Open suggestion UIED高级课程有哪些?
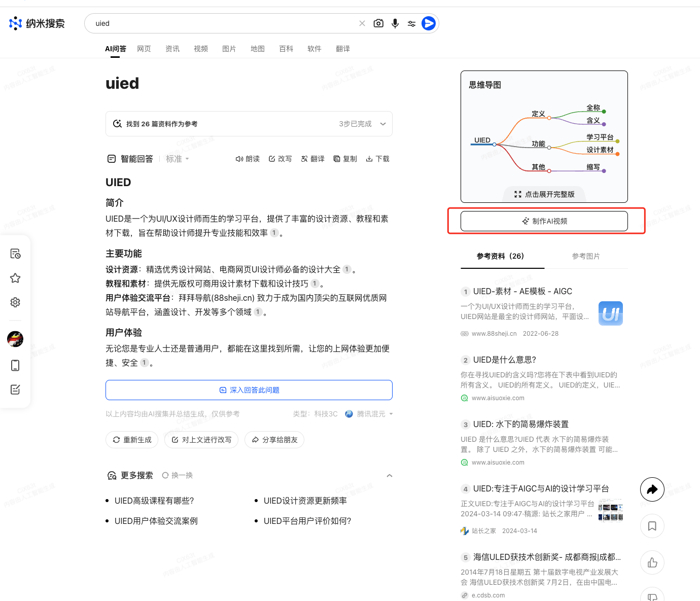The image size is (700, 601). click(154, 501)
